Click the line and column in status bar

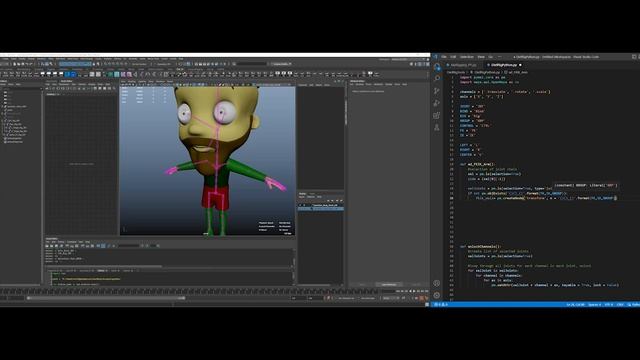tap(576, 304)
